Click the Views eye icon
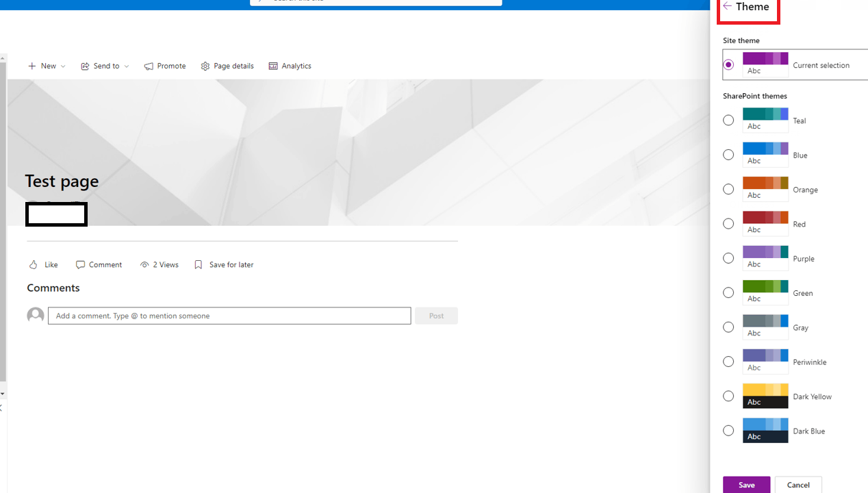The width and height of the screenshot is (868, 493). click(x=144, y=264)
